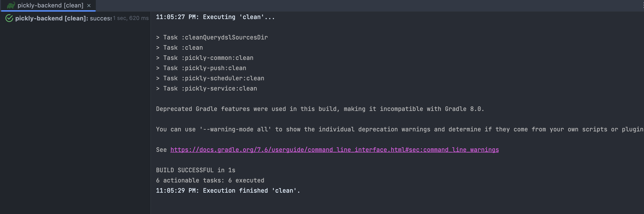Click the 6 actionable tasks summary line
This screenshot has height=214, width=644.
pyautogui.click(x=210, y=180)
